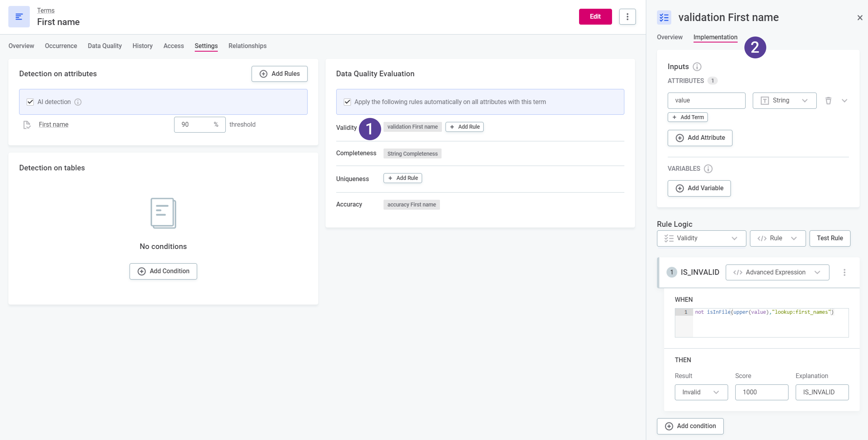Screen dimensions: 868x440
Task: Uncheck apply rules automatically checkbox
Action: click(x=347, y=102)
